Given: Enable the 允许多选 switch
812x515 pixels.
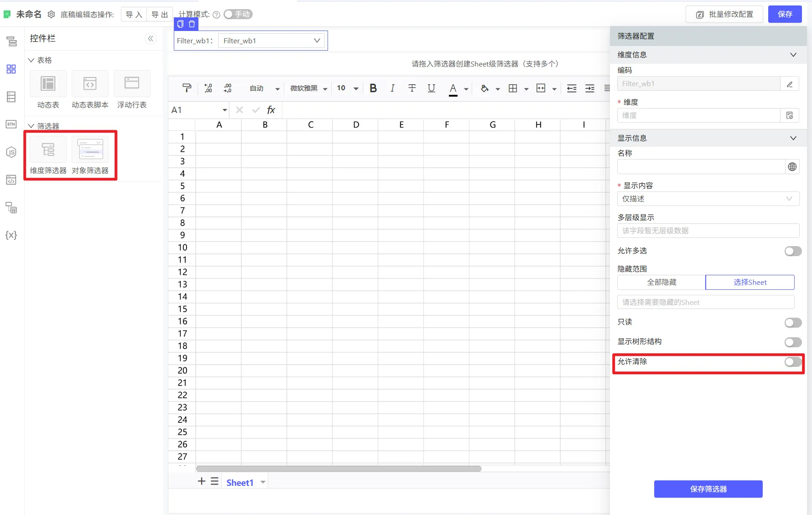Looking at the screenshot, I should [793, 251].
